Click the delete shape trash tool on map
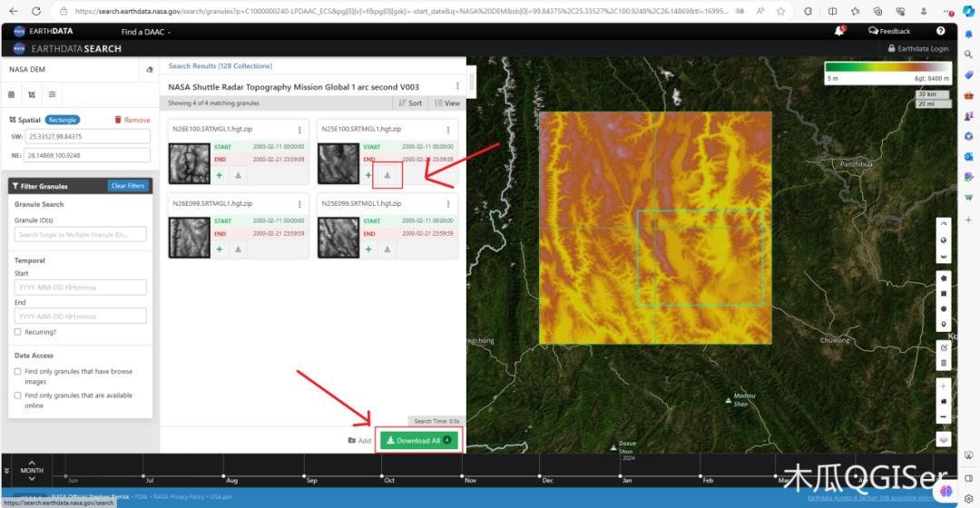Viewport: 980px width, 508px height. click(944, 363)
